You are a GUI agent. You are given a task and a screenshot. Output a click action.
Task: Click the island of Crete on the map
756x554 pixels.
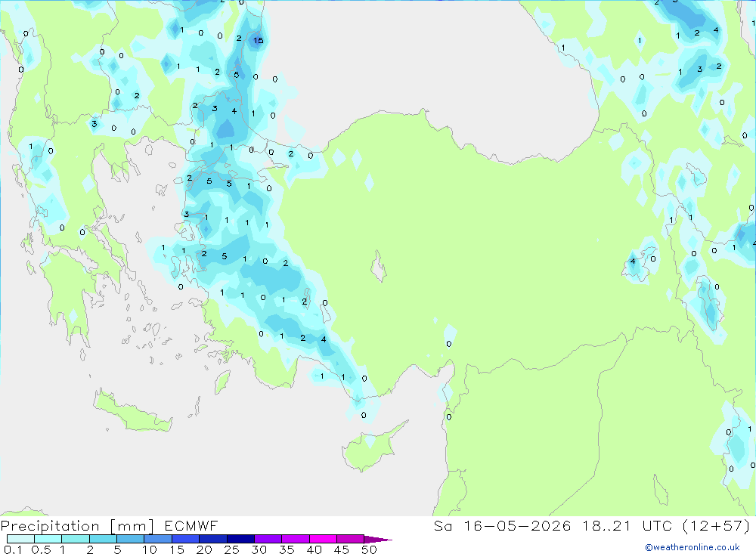pyautogui.click(x=133, y=411)
